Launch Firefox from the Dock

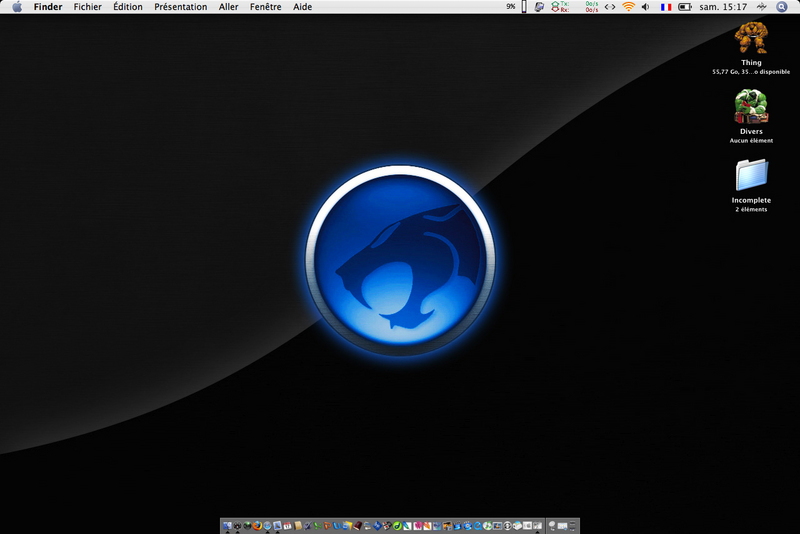[257, 525]
